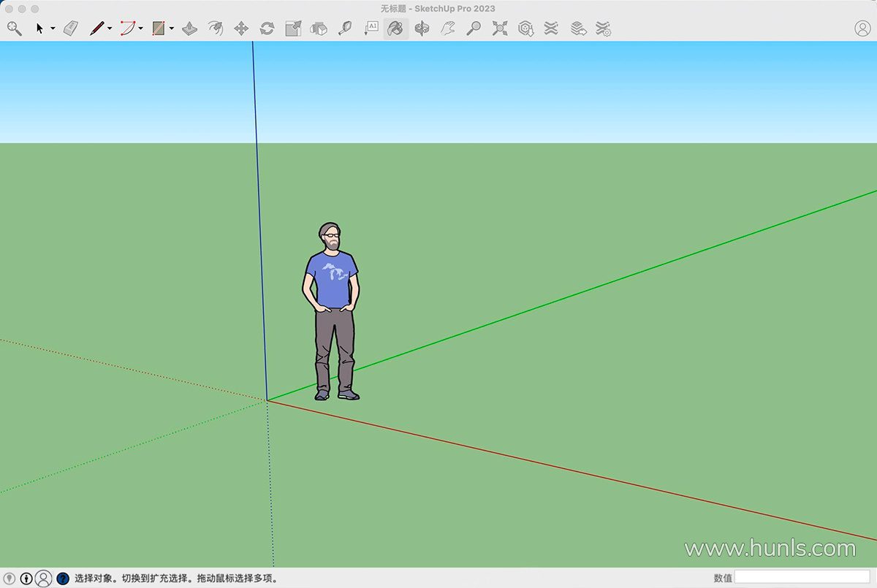Expand the Arc tool dropdown arrow

140,29
